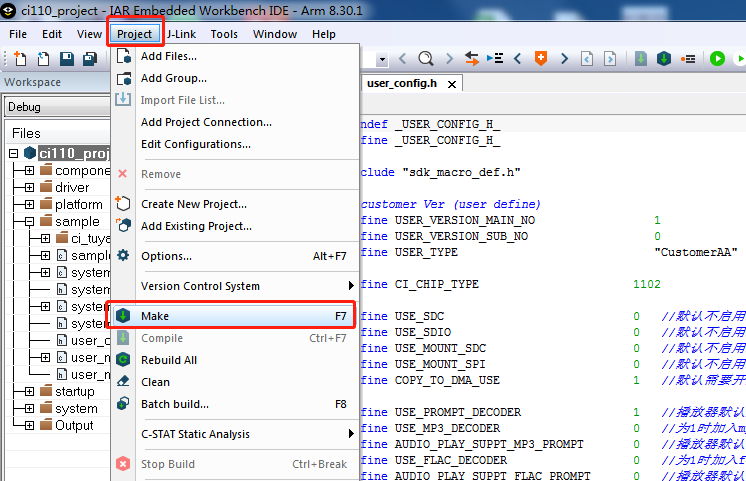Choose Create New Project... menu item
This screenshot has height=481, width=746.
point(235,204)
